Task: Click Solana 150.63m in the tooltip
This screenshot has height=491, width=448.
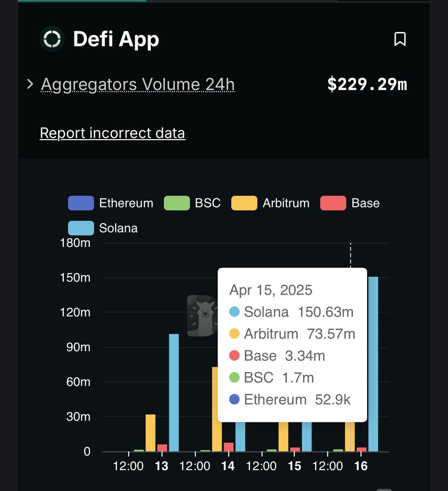Action: click(x=291, y=312)
